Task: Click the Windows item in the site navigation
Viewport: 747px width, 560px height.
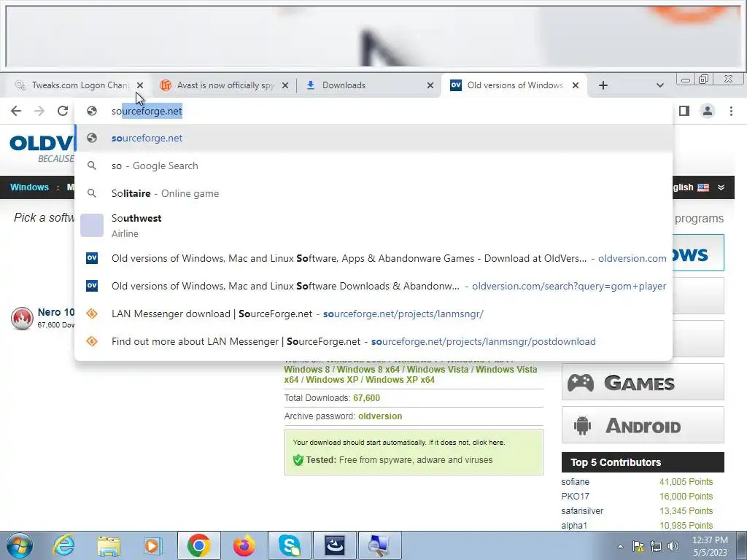Action: point(29,187)
